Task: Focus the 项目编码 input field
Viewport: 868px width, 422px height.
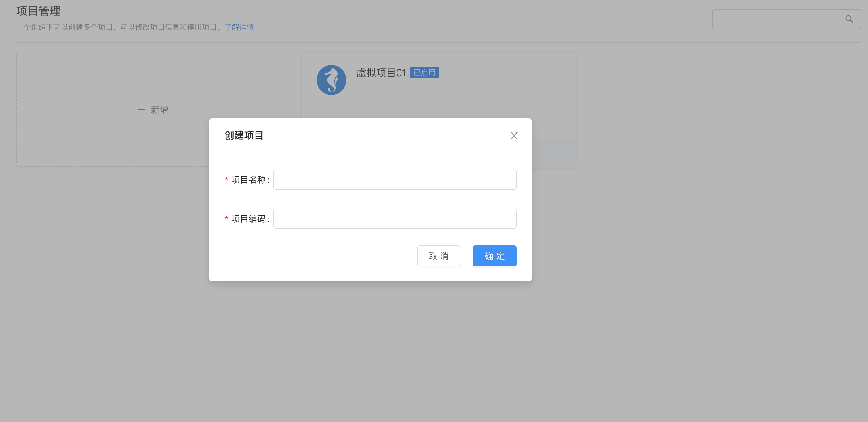Action: pyautogui.click(x=395, y=219)
